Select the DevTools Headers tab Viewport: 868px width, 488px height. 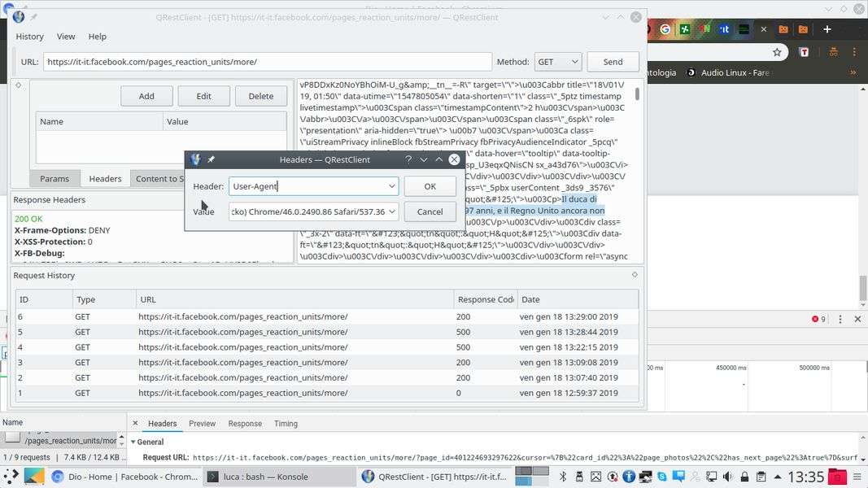tap(162, 423)
